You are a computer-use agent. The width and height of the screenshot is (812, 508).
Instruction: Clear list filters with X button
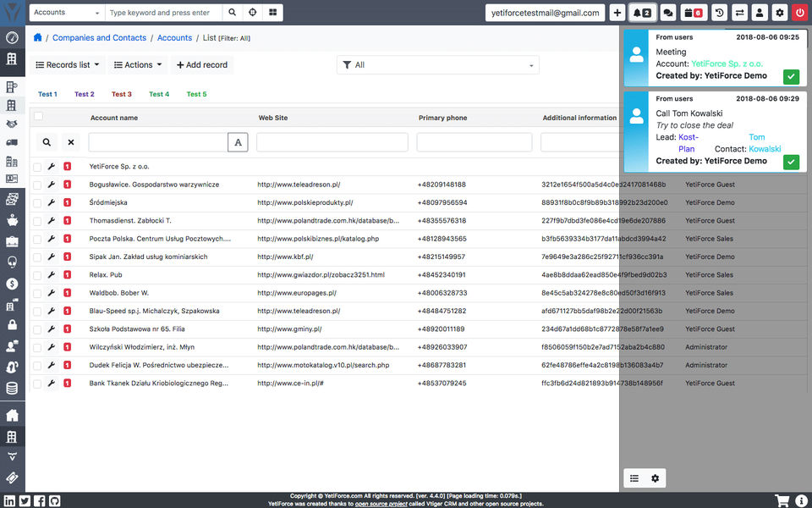(71, 142)
